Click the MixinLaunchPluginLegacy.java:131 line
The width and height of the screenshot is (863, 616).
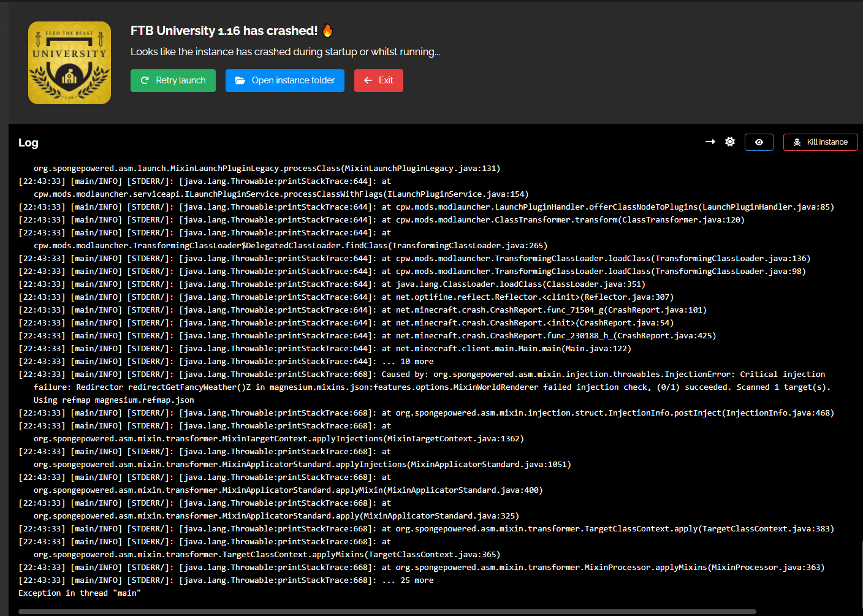tap(267, 169)
